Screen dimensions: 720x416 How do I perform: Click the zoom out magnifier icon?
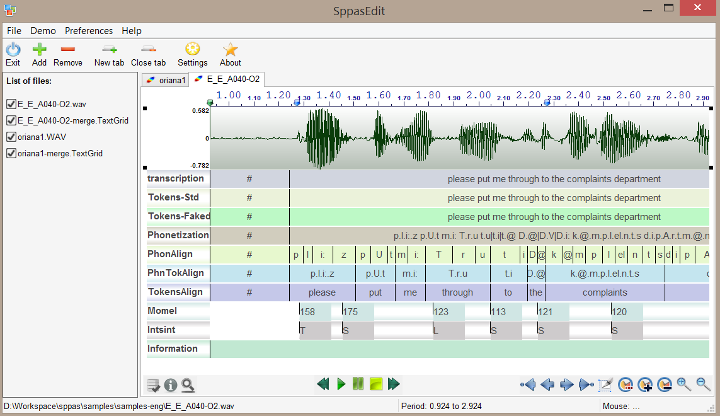(703, 384)
